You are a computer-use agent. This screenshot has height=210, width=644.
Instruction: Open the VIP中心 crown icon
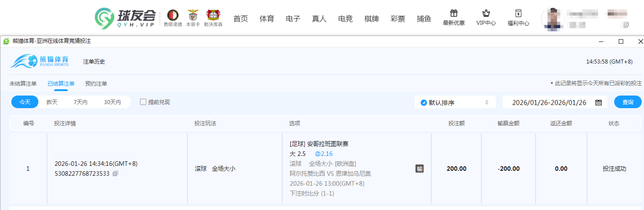tap(486, 13)
